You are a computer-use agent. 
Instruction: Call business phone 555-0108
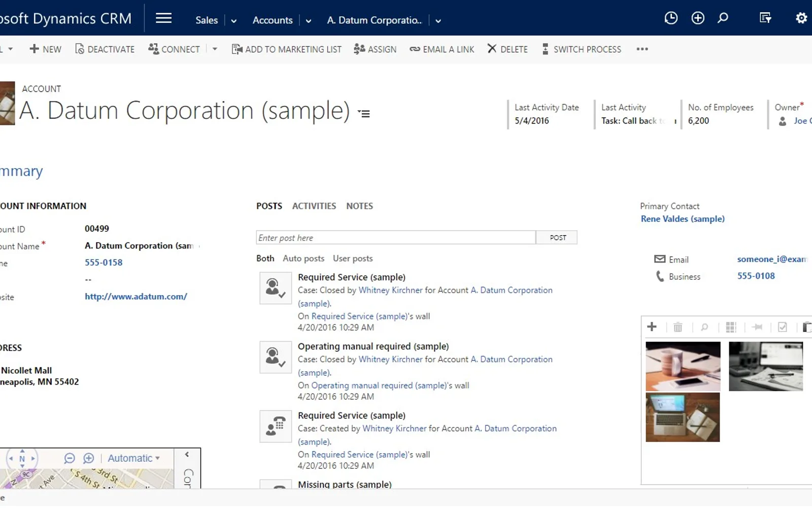(756, 276)
